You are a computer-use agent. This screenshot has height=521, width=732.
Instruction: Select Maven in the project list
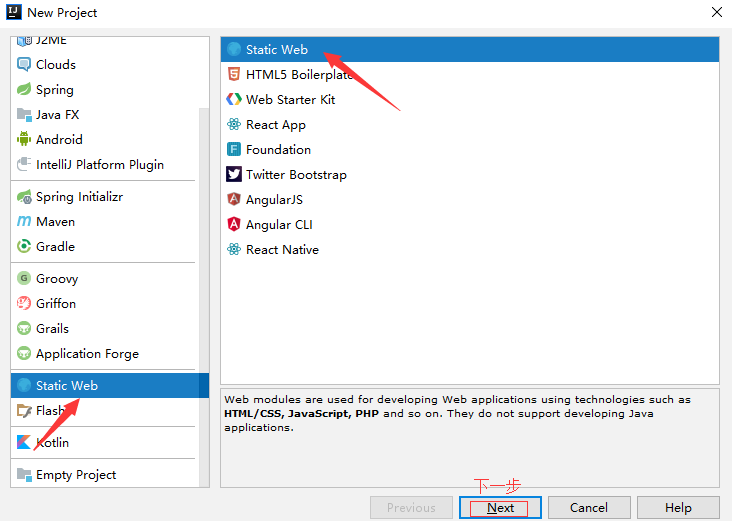105,221
